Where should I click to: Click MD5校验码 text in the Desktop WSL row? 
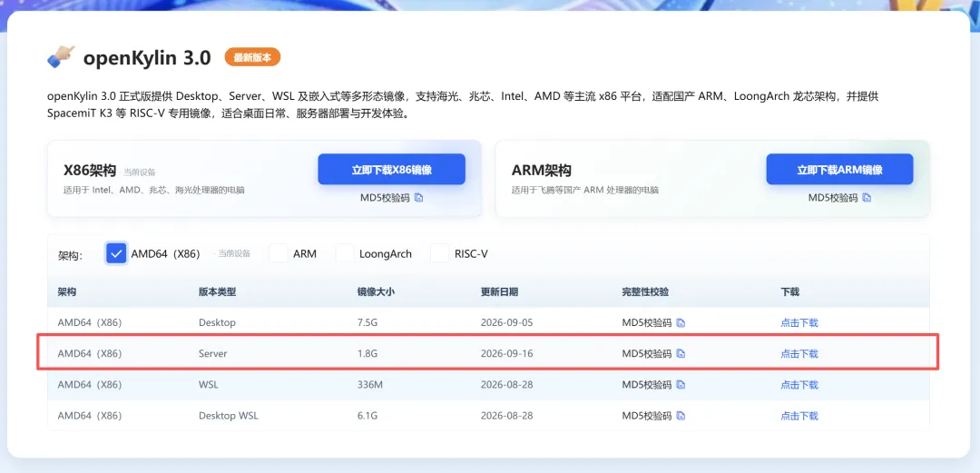[647, 416]
